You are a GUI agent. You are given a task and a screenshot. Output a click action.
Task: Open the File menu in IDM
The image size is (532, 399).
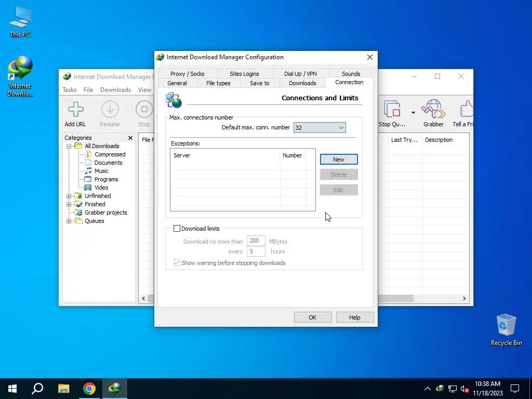pos(88,90)
